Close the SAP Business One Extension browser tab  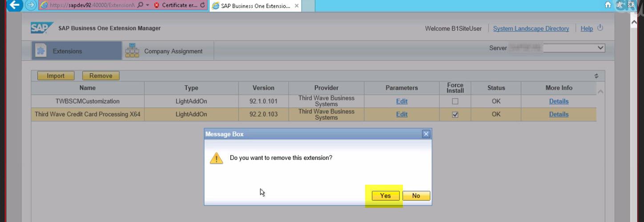coord(297,6)
